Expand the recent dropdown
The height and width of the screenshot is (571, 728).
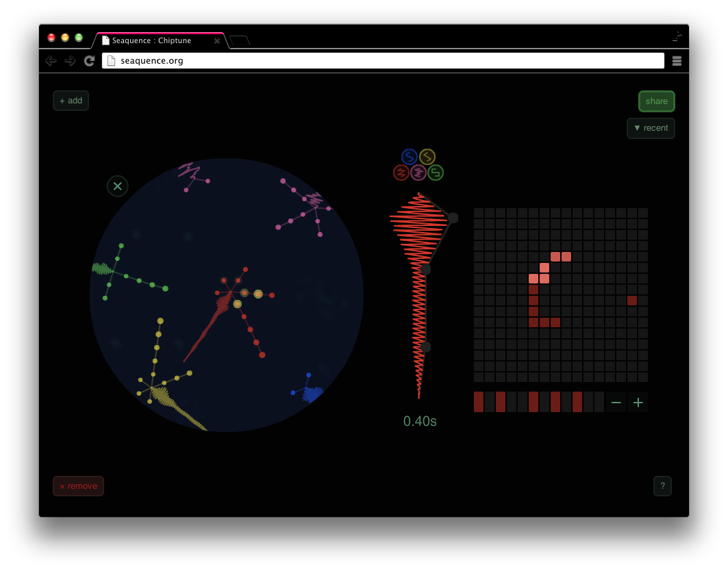[651, 128]
